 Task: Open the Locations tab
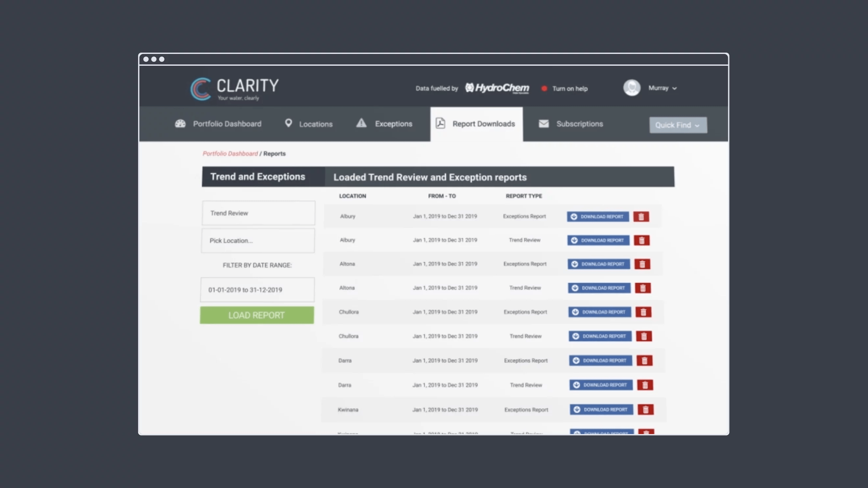pyautogui.click(x=308, y=124)
